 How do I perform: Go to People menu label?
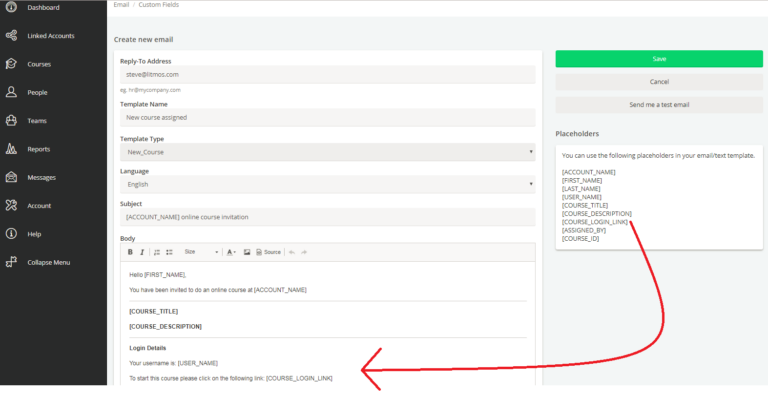coord(37,93)
